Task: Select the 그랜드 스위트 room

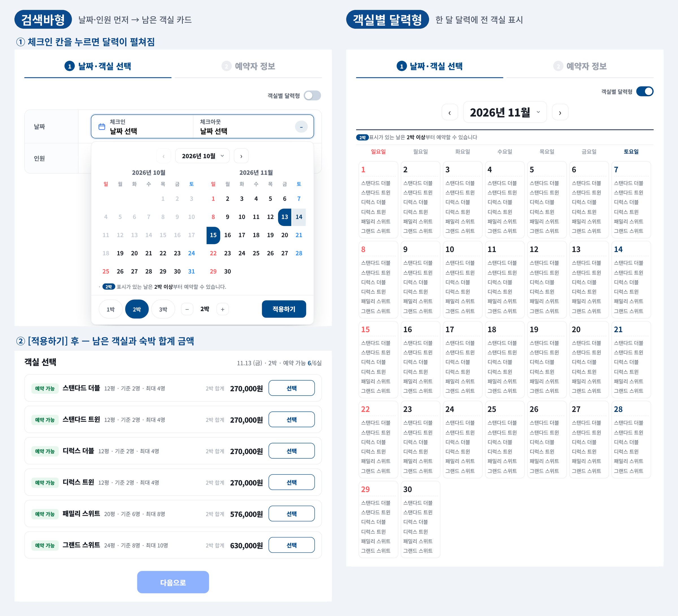Action: point(292,545)
